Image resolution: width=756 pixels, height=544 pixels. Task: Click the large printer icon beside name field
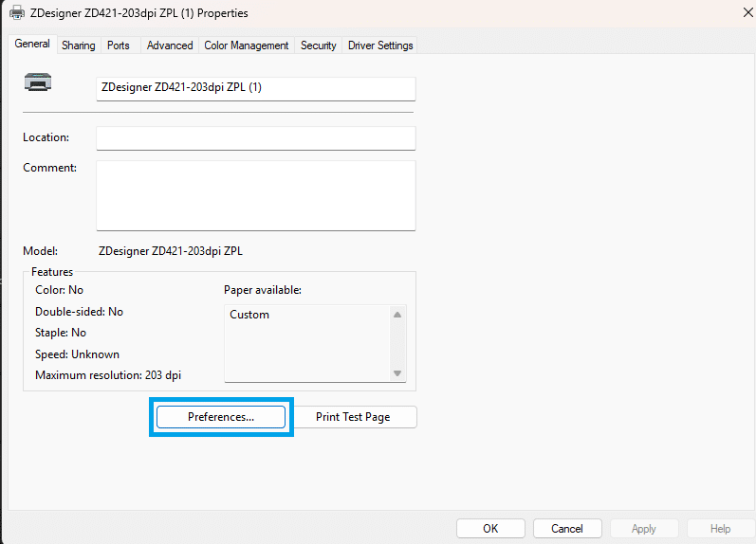38,82
